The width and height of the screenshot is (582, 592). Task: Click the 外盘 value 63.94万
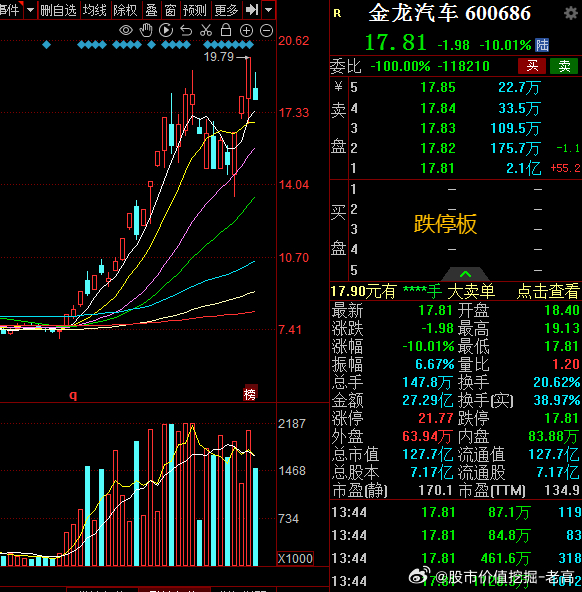coord(427,436)
